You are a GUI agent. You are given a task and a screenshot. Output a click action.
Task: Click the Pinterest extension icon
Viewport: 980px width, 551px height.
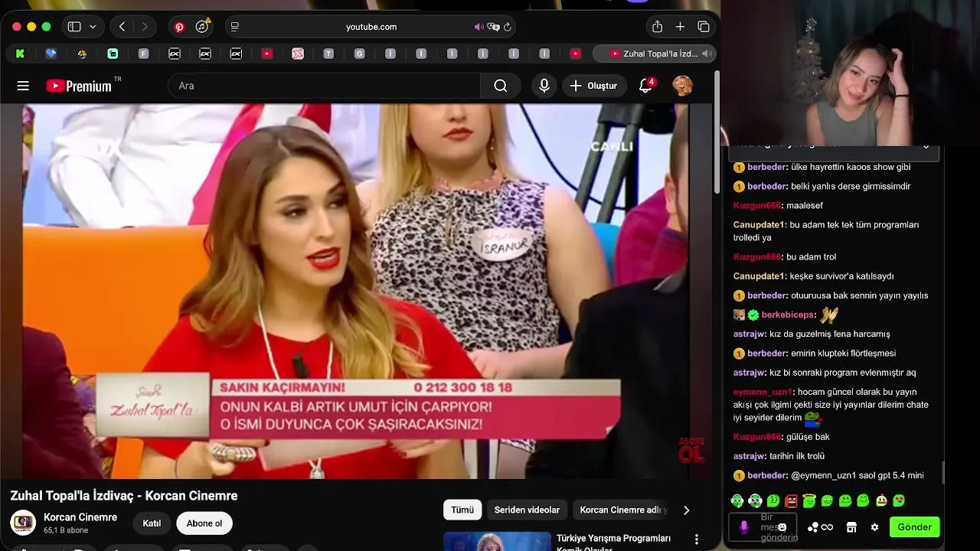(179, 27)
